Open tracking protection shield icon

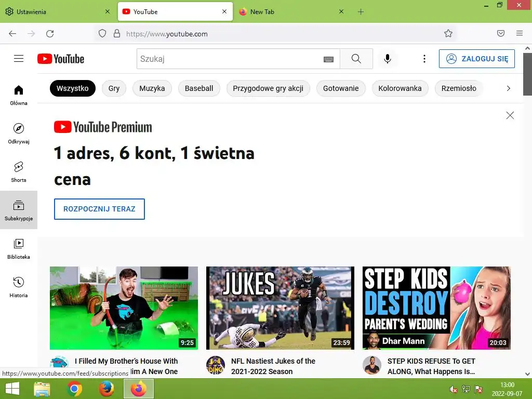tap(102, 34)
